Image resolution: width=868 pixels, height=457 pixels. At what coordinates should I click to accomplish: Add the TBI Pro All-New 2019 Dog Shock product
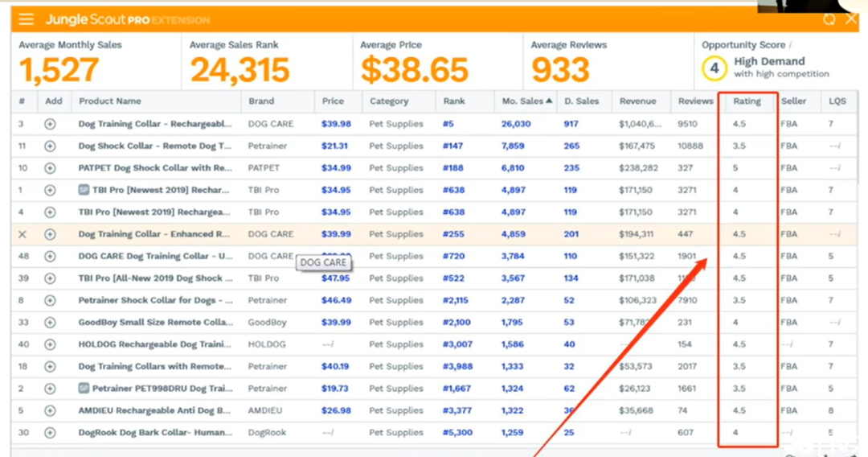click(50, 278)
